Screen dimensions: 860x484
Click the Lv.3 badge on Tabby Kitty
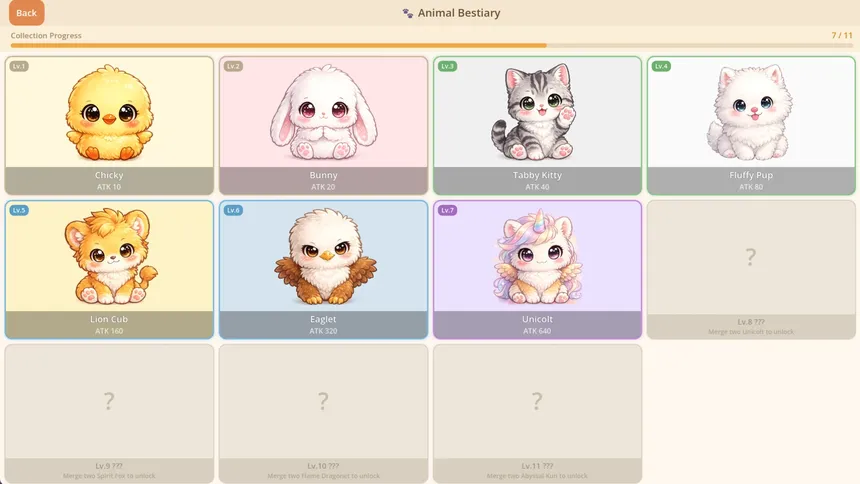coord(448,66)
